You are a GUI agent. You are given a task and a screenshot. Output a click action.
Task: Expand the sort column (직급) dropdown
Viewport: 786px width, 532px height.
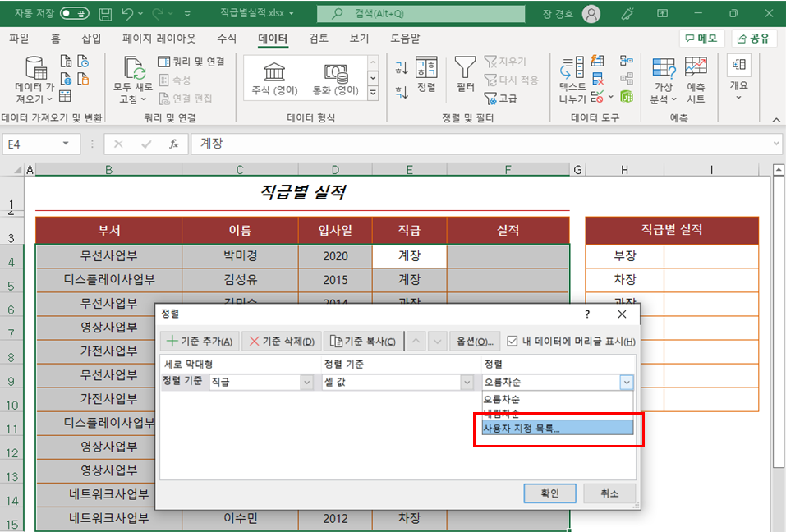[307, 383]
